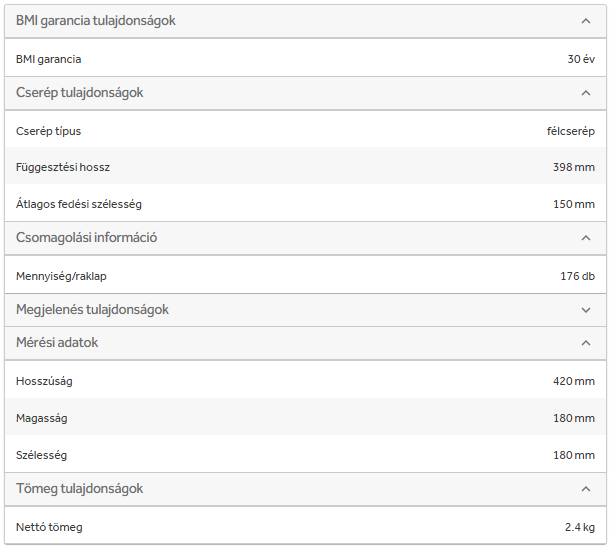Screen dimensions: 611x550
Task: Click the Cserép típus row label
Action: (49, 131)
